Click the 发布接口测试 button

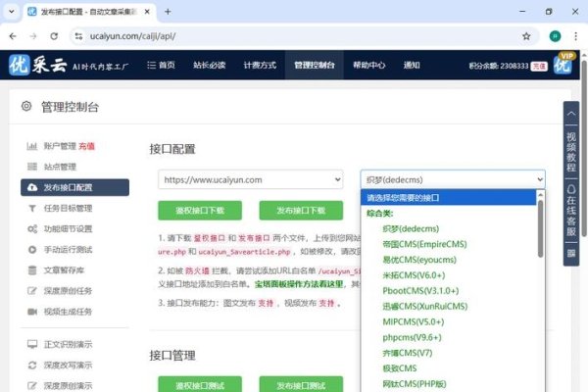[301, 384]
